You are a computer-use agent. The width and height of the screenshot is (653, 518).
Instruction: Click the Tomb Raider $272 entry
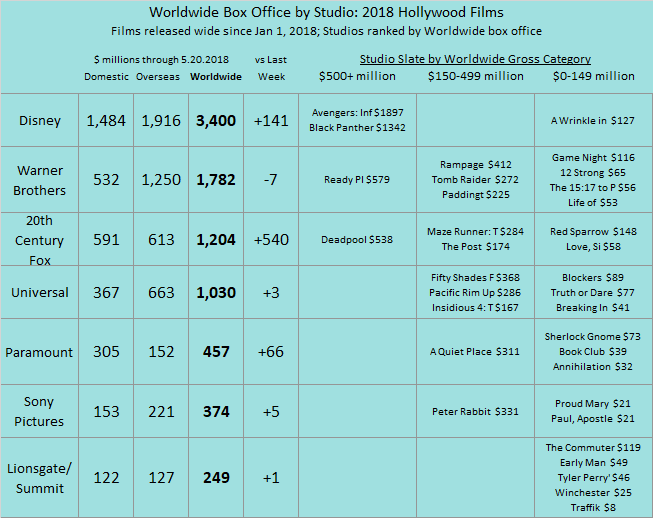(x=475, y=180)
